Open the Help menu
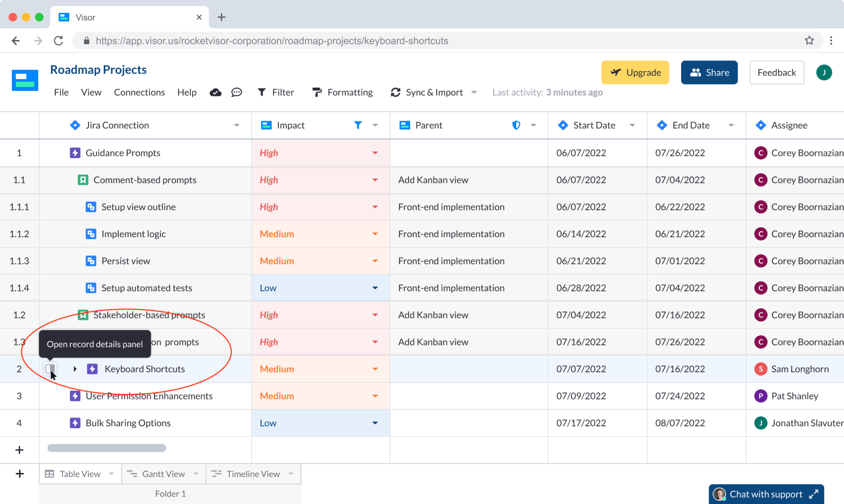The image size is (844, 504). tap(187, 92)
